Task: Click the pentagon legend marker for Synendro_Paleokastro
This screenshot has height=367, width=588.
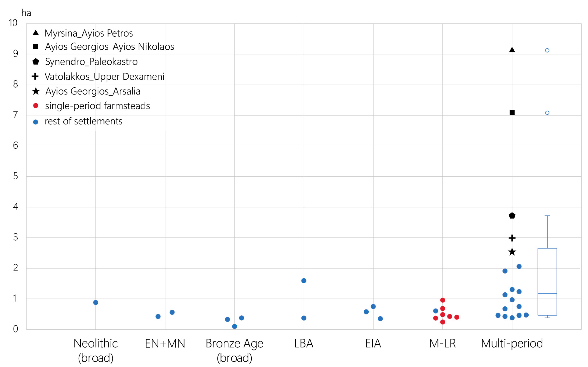Action: (x=36, y=61)
